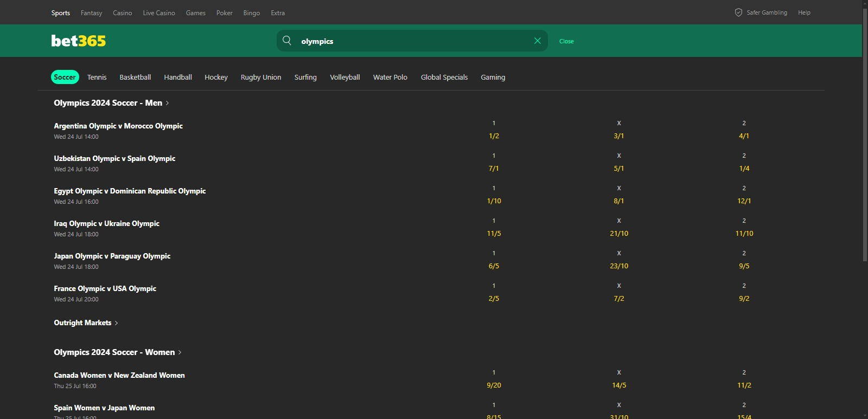The width and height of the screenshot is (868, 419).
Task: Expand Olympics 2024 Soccer - Women chevron
Action: tap(180, 352)
